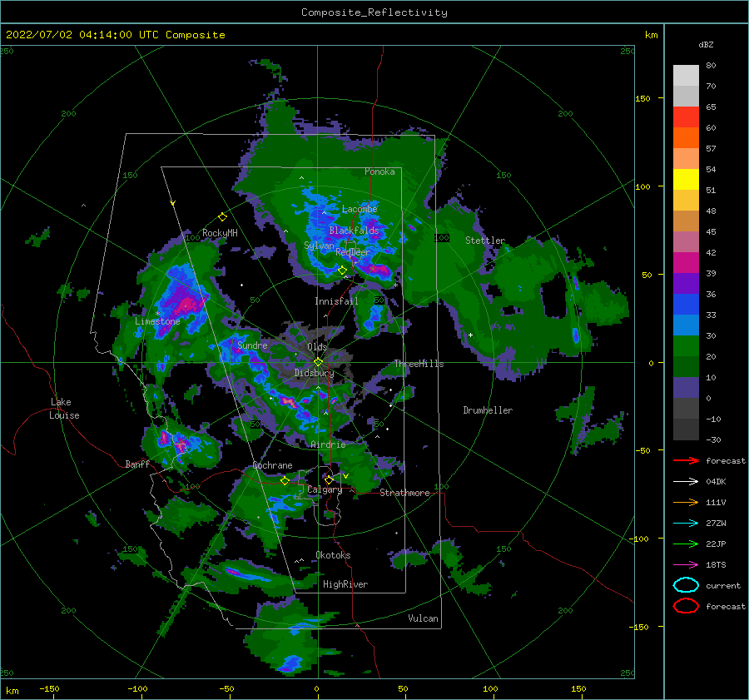Click the Airdrie city label

[328, 444]
